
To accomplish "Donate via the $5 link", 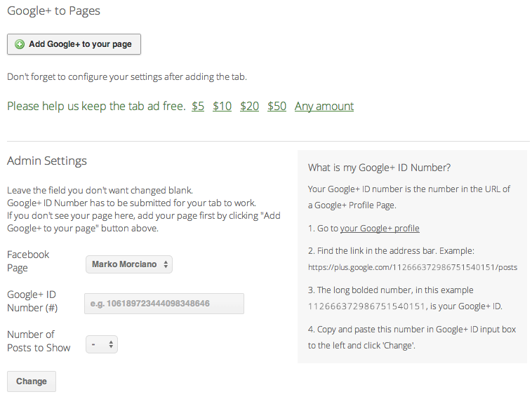I will click(198, 106).
